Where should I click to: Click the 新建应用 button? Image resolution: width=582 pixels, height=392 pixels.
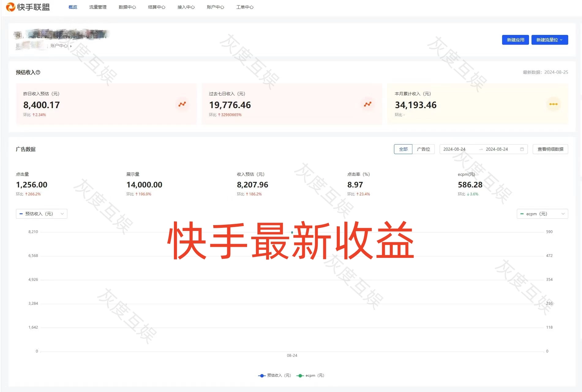coord(515,40)
